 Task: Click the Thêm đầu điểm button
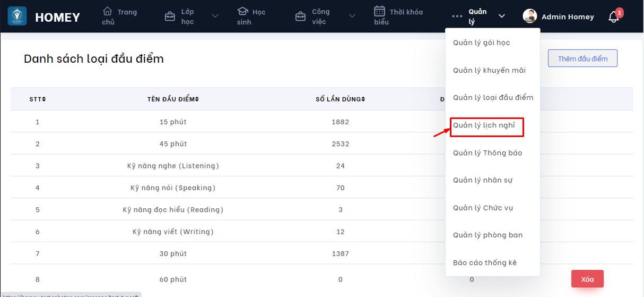(x=582, y=58)
